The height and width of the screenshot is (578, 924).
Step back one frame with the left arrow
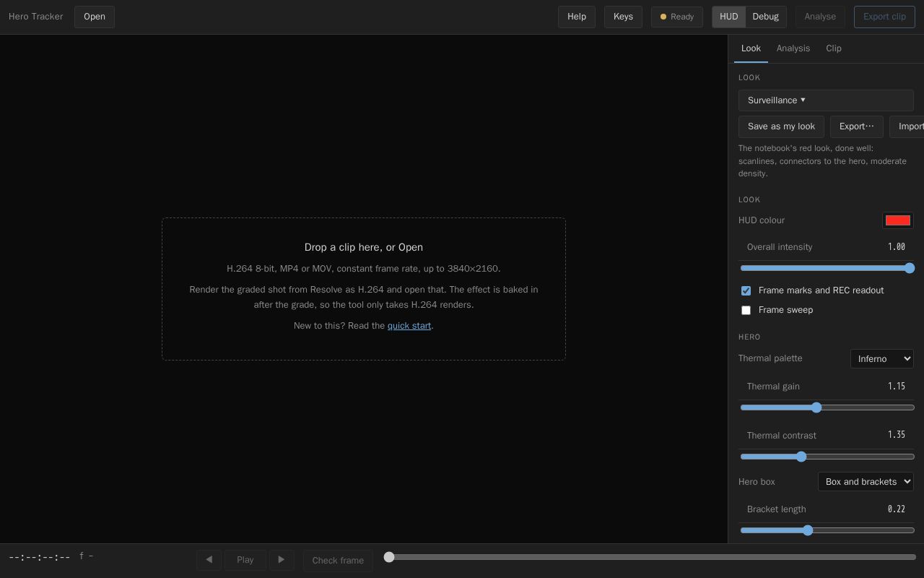(209, 560)
